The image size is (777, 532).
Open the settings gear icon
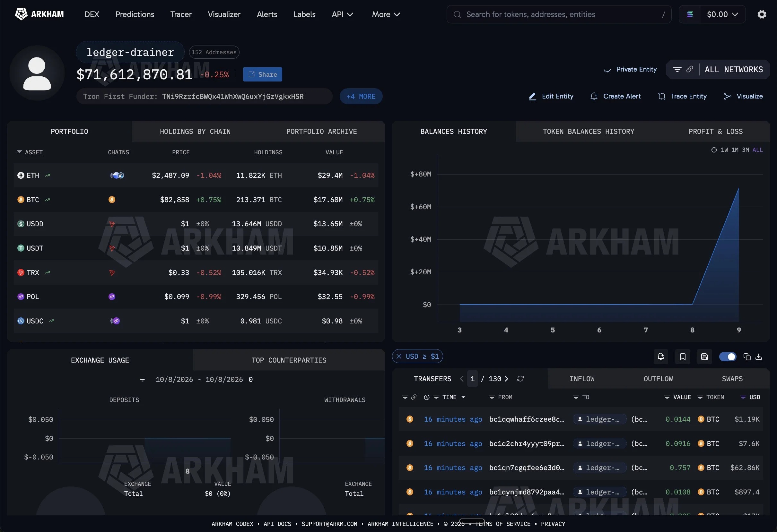coord(762,14)
